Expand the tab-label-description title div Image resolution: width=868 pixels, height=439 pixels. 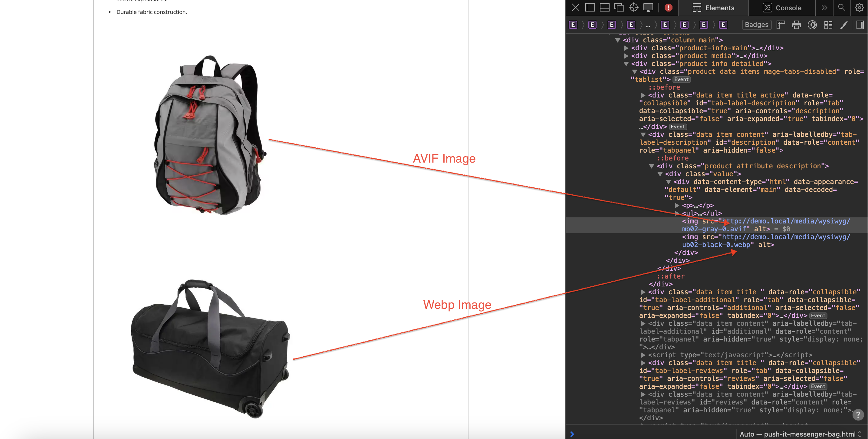click(x=643, y=95)
